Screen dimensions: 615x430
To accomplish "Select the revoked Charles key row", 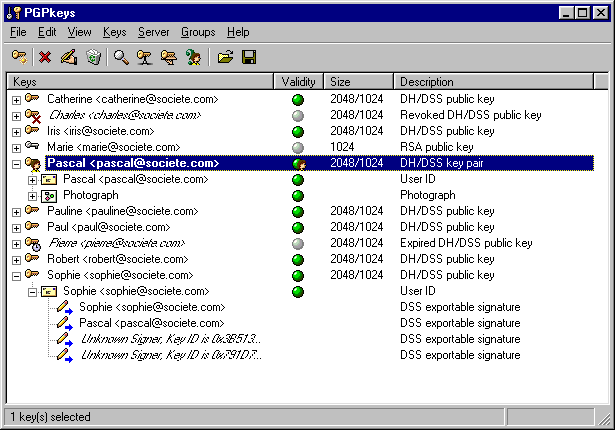I will click(115, 116).
